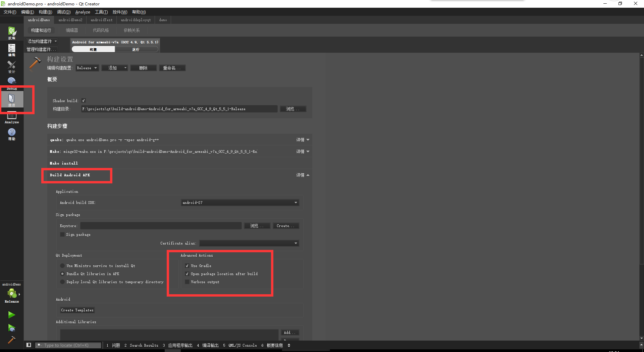Screen dimensions: 644x352
Task: Open the Certificate alias dropdown
Action: [249, 243]
